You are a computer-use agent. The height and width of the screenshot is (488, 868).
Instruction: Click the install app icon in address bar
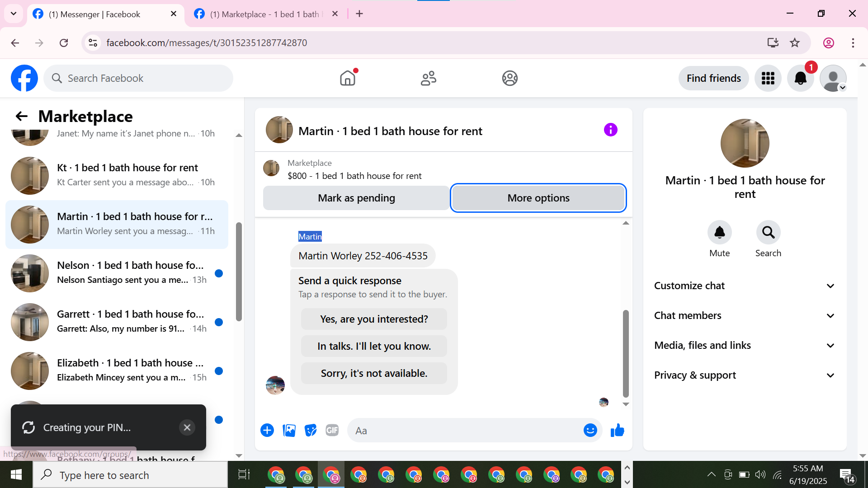(x=773, y=42)
